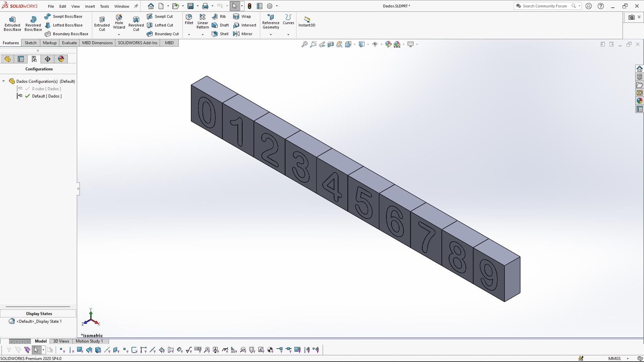Open Linear Pattern dropdown arrow
The width and height of the screenshot is (644, 362).
point(203,35)
